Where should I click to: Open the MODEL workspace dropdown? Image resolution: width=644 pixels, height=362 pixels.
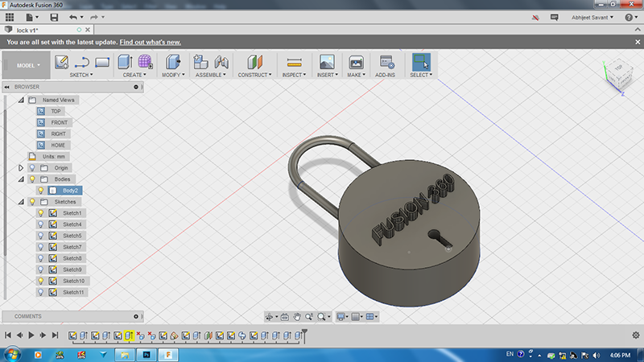coord(28,65)
